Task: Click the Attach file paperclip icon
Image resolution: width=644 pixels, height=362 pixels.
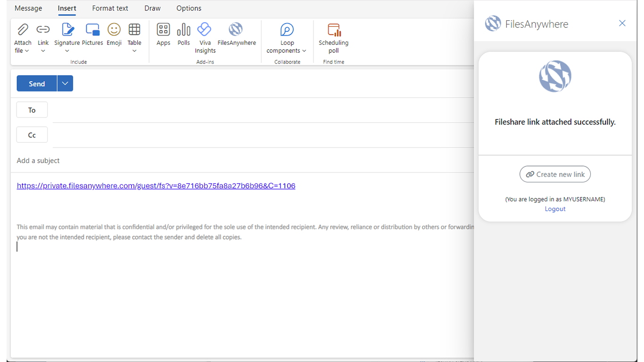Action: tap(22, 30)
